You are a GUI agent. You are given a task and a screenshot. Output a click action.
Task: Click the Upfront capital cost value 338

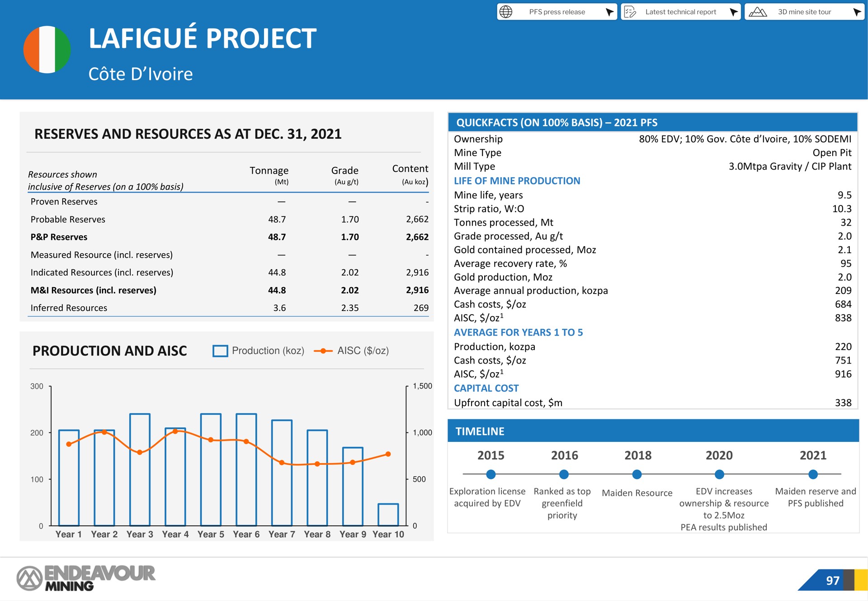pos(843,403)
